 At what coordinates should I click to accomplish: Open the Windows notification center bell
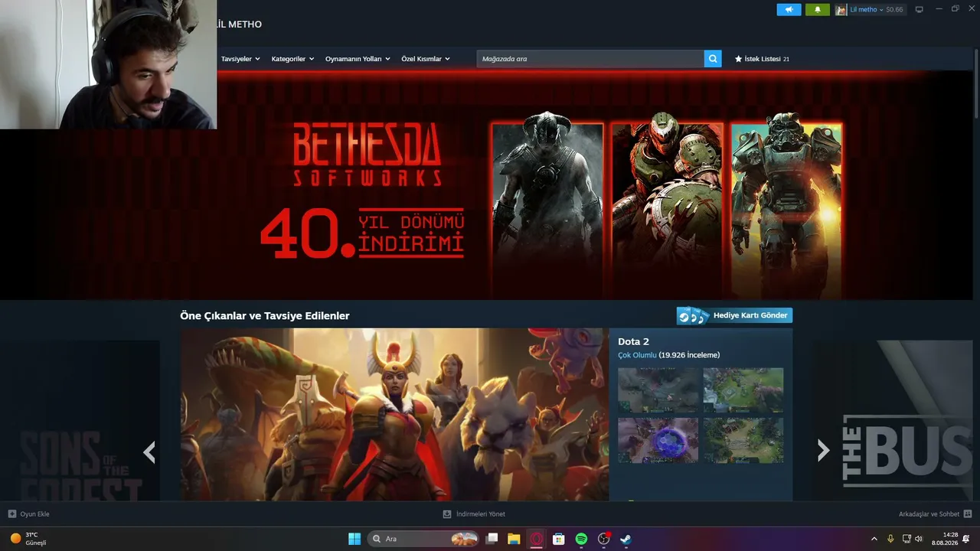966,539
